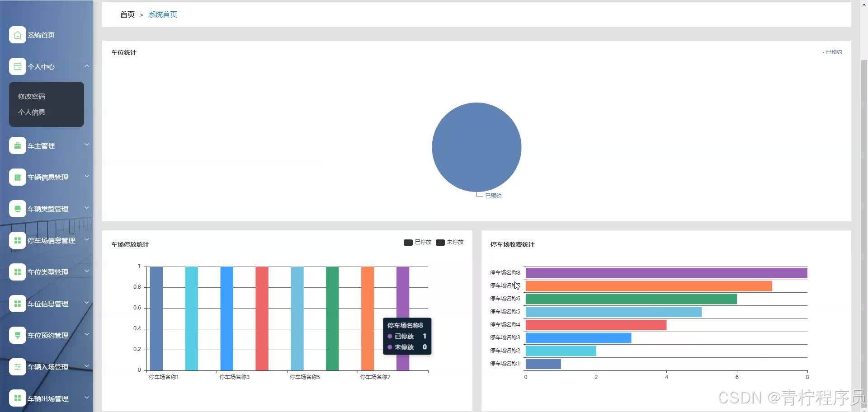This screenshot has height=412, width=868.
Task: Click the 停车场信息管理 grid icon
Action: point(17,240)
